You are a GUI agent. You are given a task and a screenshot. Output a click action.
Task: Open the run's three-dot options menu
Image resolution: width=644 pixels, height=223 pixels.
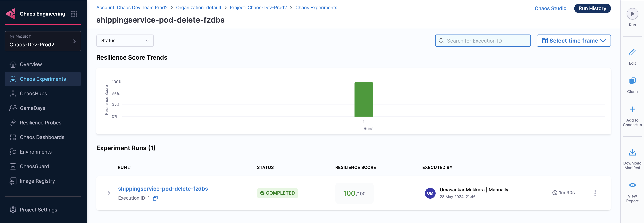pyautogui.click(x=595, y=193)
